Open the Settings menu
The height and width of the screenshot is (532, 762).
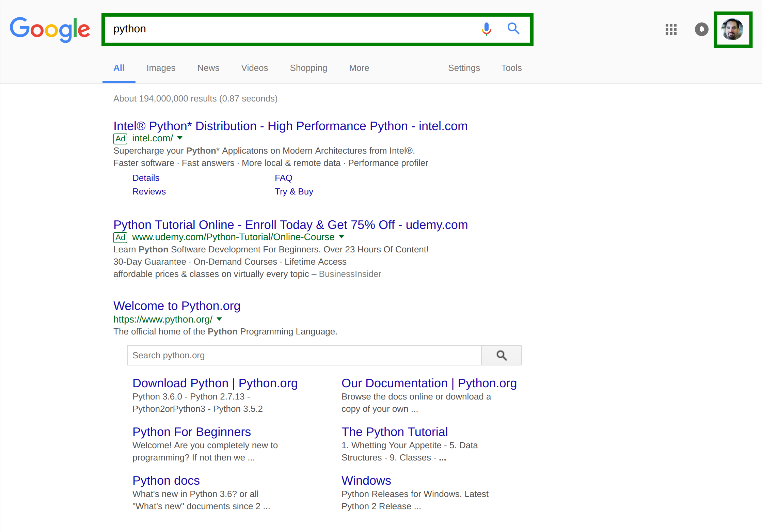(x=464, y=68)
